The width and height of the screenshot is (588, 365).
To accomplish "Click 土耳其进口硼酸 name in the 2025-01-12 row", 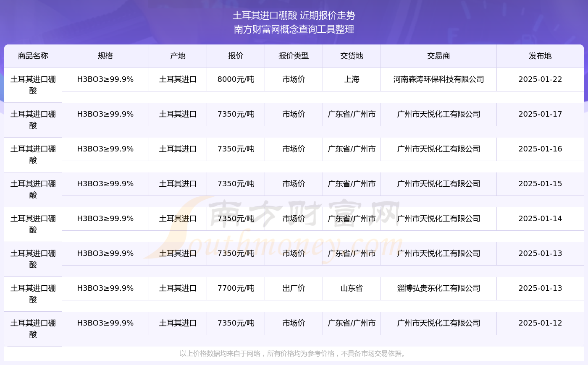I will pyautogui.click(x=33, y=328).
